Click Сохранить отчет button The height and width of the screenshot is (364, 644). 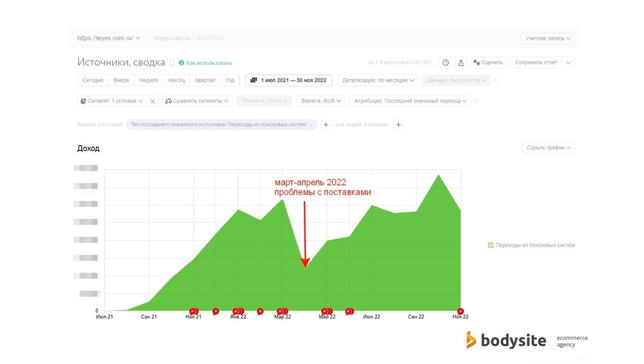536,63
